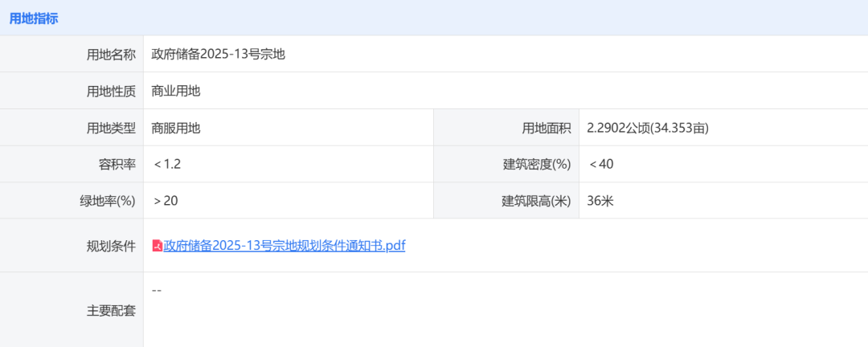Viewport: 868px width, 347px height.
Task: Click the 用地指标 section header
Action: click(34, 18)
